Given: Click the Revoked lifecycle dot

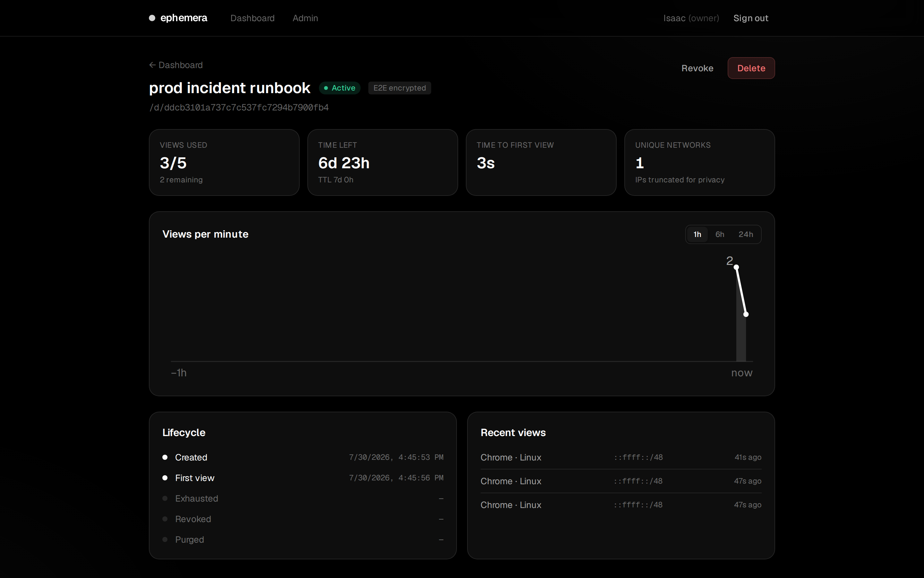Looking at the screenshot, I should pos(165,519).
